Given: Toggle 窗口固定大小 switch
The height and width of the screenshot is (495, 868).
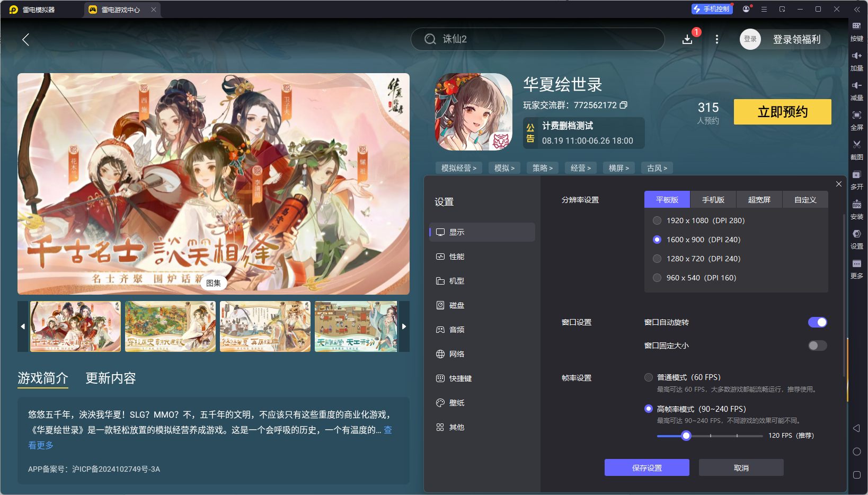Looking at the screenshot, I should [x=818, y=346].
